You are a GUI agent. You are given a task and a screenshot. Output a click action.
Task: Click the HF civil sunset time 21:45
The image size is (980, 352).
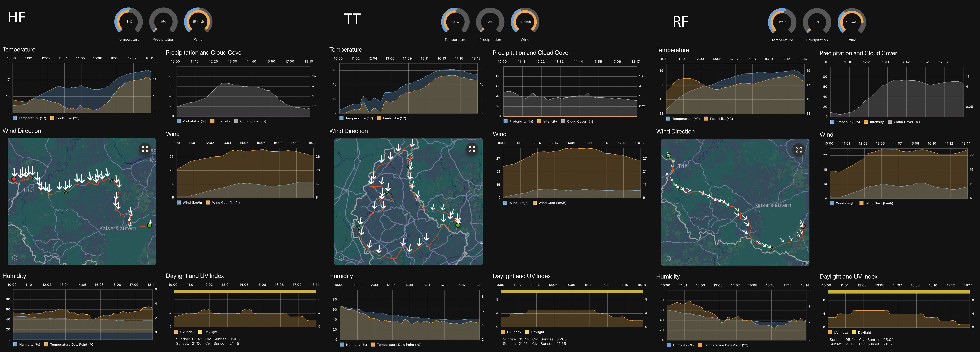[x=234, y=344]
